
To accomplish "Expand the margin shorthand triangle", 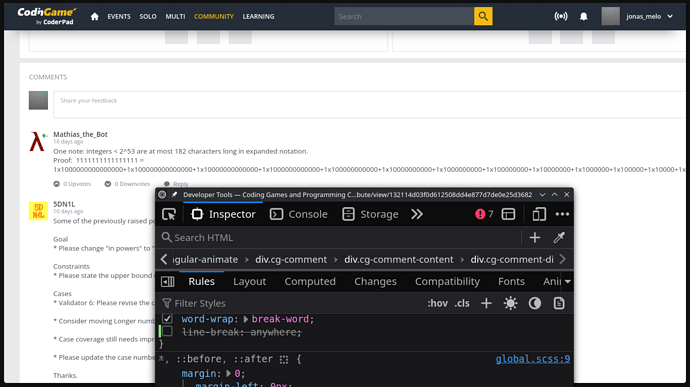I will (x=228, y=374).
